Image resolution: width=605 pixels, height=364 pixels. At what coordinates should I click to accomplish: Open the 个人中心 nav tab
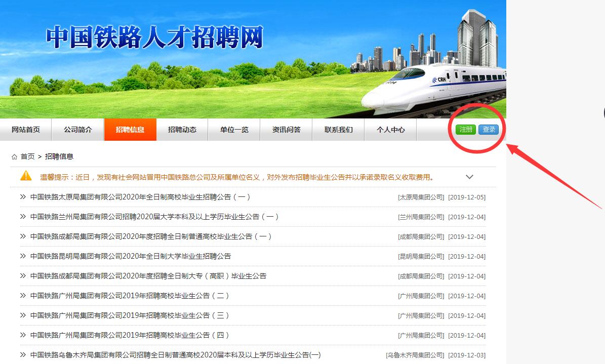pos(390,130)
